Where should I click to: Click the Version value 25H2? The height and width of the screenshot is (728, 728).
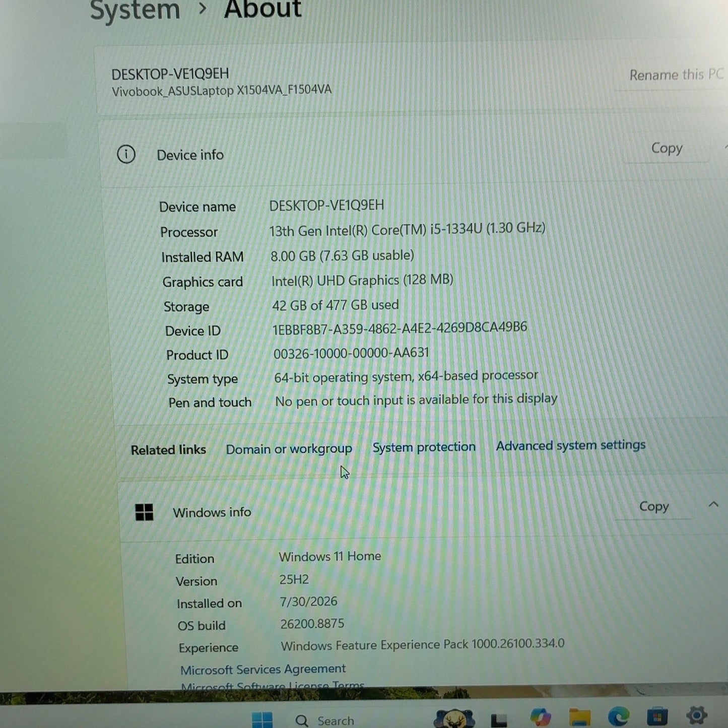294,579
